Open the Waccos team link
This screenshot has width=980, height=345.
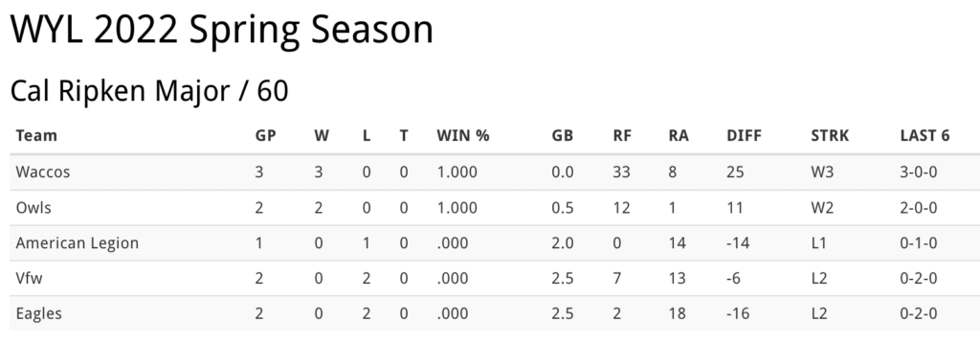tap(42, 172)
